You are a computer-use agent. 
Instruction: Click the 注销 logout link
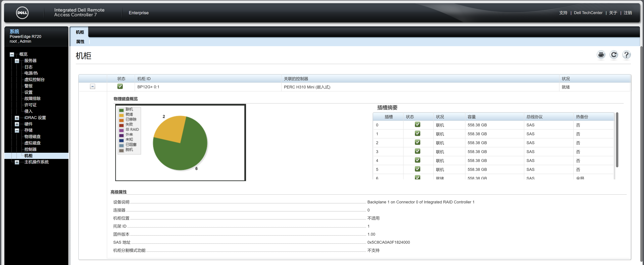point(628,13)
